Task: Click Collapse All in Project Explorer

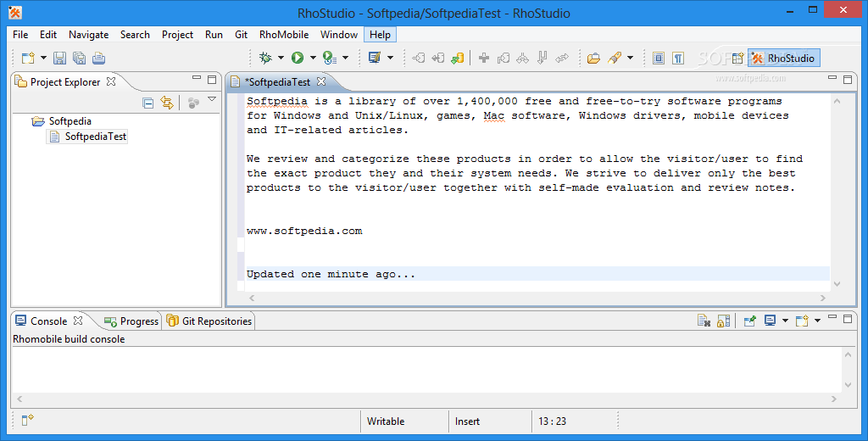Action: [147, 103]
